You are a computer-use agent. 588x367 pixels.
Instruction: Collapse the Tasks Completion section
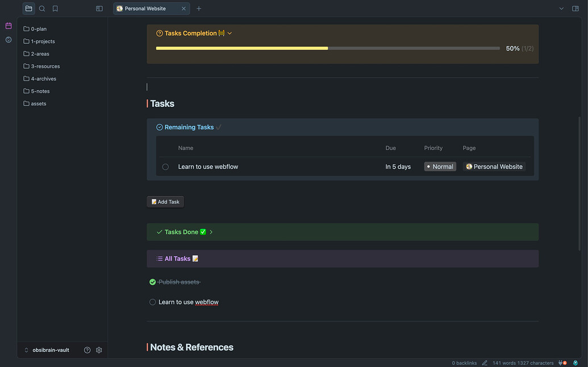230,33
